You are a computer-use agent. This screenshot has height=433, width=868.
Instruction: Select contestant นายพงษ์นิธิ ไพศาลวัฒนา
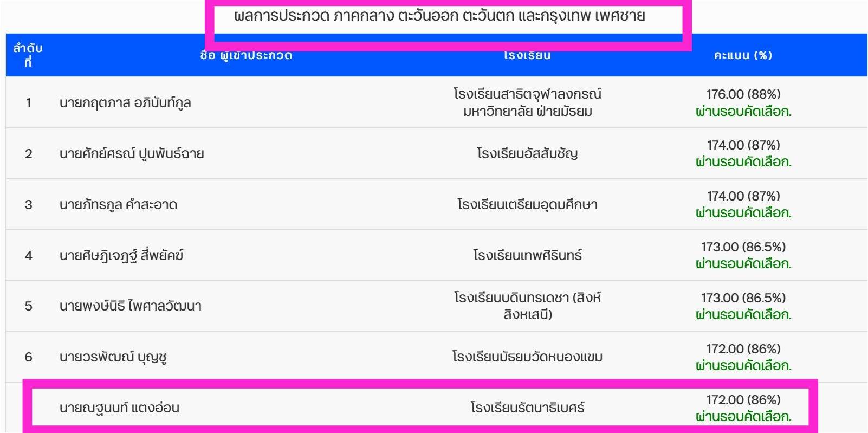[131, 306]
